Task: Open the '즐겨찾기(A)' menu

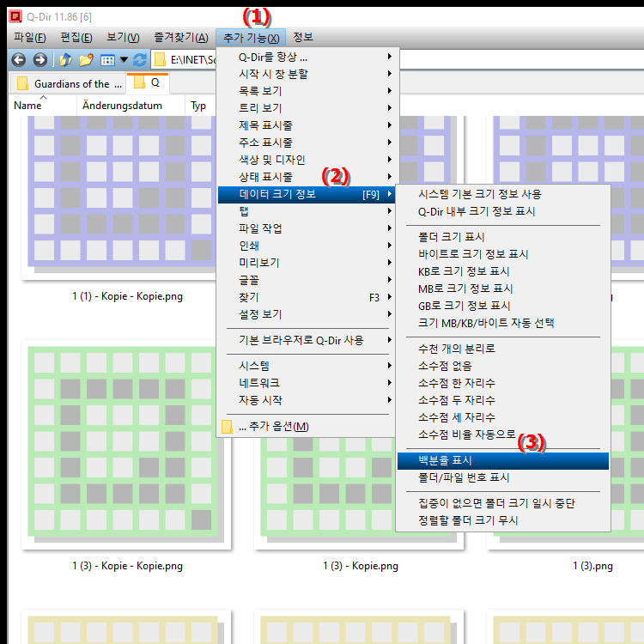Action: coord(180,38)
